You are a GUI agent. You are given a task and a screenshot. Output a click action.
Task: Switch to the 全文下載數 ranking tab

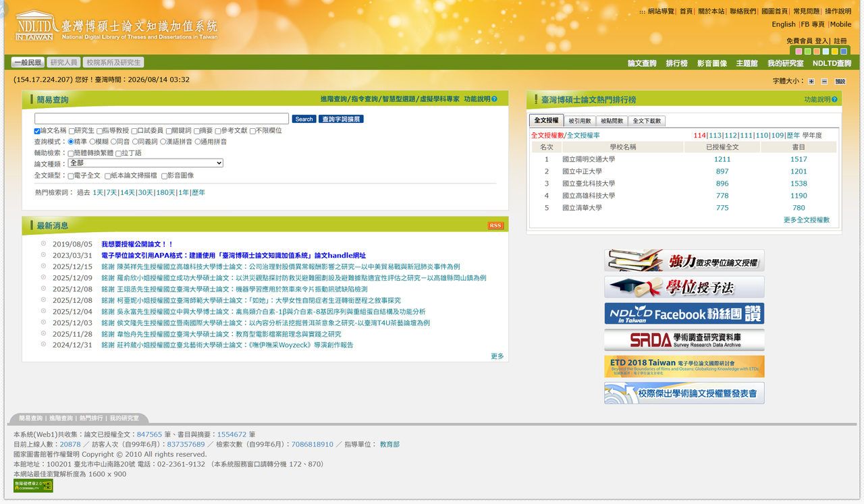click(x=647, y=121)
